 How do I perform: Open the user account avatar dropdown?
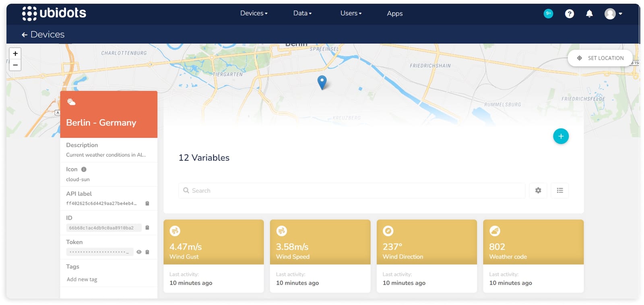(613, 14)
